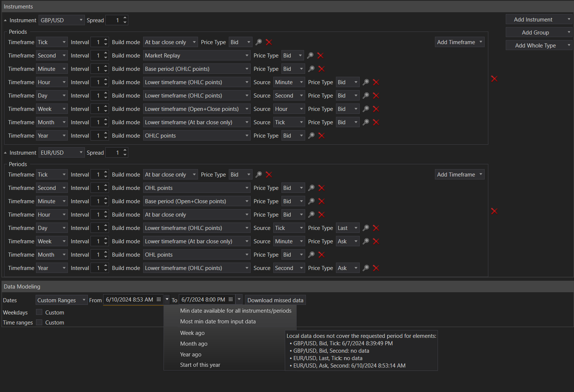Click Download missed data button

275,300
